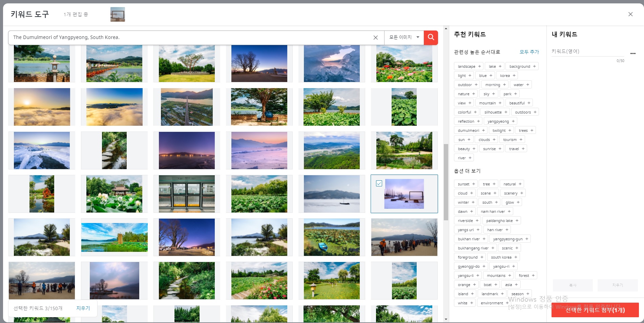Add the 'river' keyword
This screenshot has height=323, width=644.
[x=464, y=158]
